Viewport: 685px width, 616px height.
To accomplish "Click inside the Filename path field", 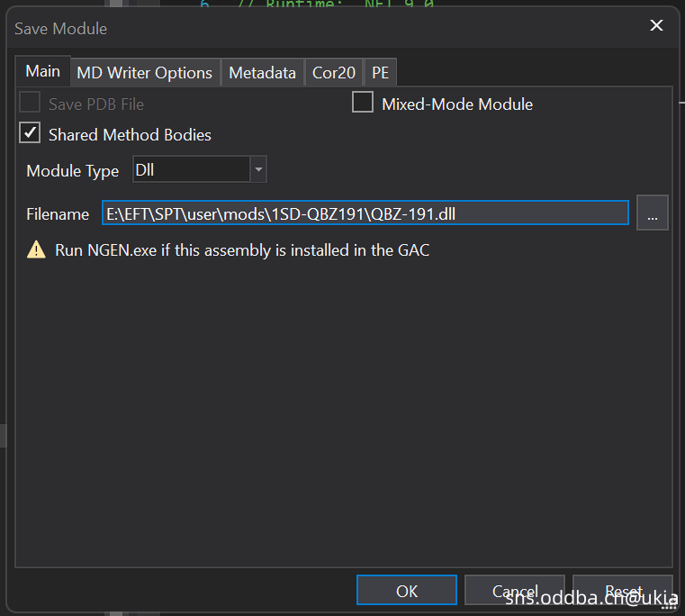I will tap(365, 213).
